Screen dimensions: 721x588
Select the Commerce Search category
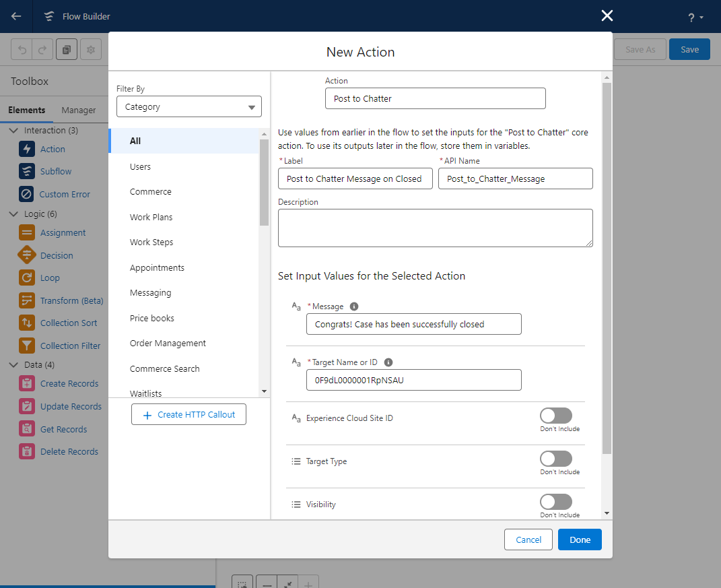[184, 369]
